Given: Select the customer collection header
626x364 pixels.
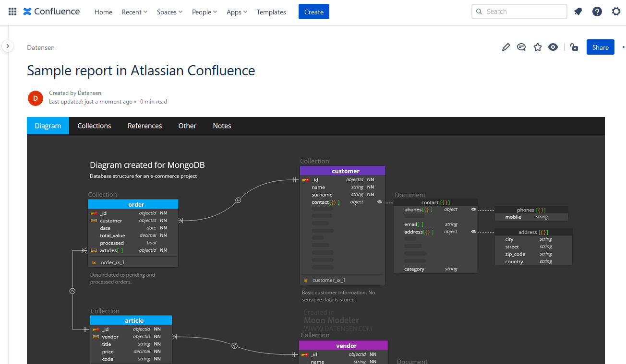Looking at the screenshot, I should (x=342, y=171).
